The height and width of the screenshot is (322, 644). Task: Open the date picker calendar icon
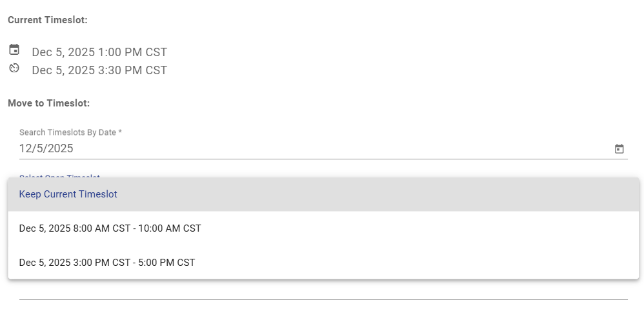(619, 149)
